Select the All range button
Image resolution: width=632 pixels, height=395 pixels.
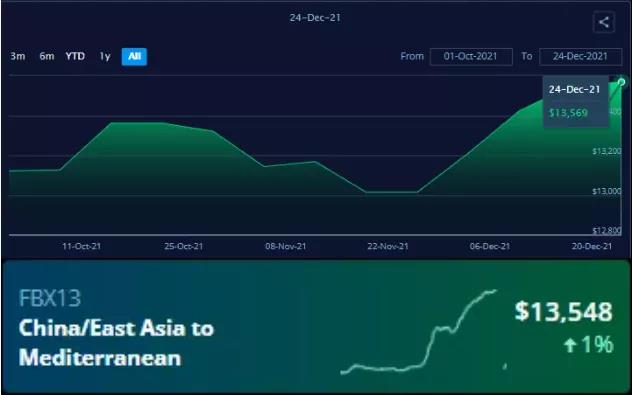point(134,56)
